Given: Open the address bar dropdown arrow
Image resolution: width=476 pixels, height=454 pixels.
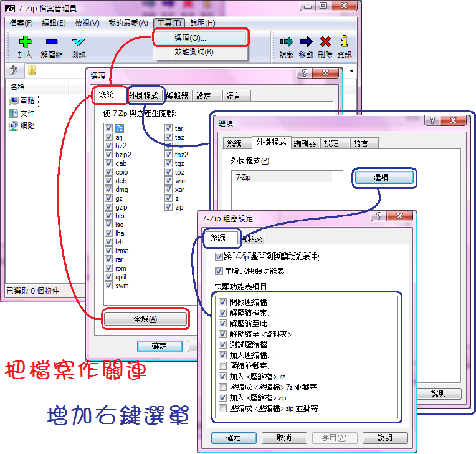Looking at the screenshot, I should [x=352, y=71].
